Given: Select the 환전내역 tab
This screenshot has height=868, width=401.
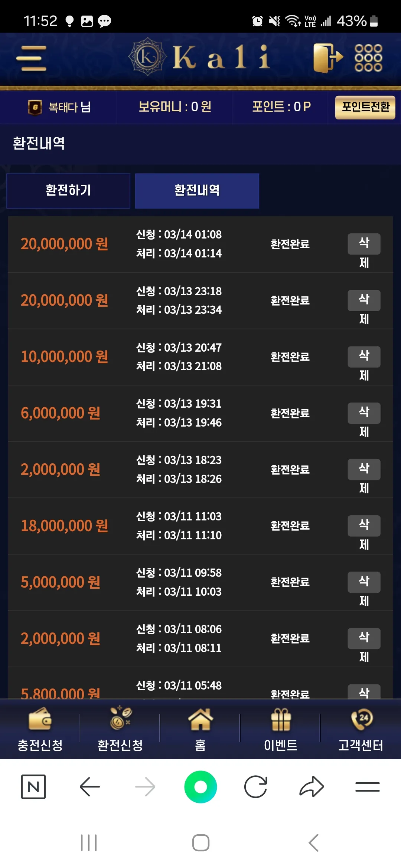Looking at the screenshot, I should pos(197,191).
